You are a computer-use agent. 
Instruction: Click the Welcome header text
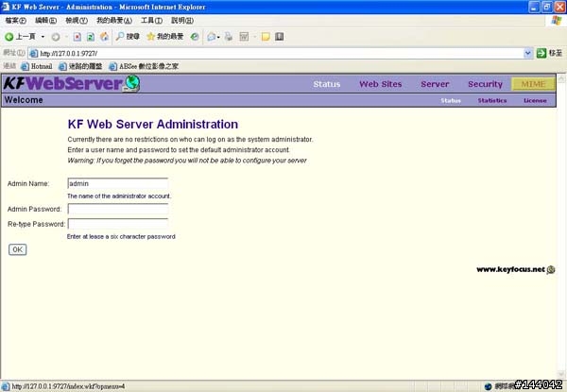pyautogui.click(x=24, y=100)
